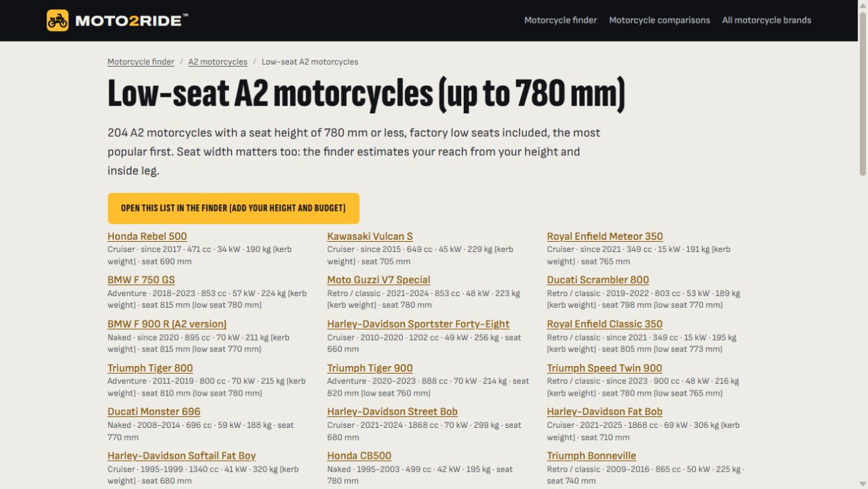The width and height of the screenshot is (868, 489).
Task: Open Motorcycle comparisons nav item
Action: (659, 21)
